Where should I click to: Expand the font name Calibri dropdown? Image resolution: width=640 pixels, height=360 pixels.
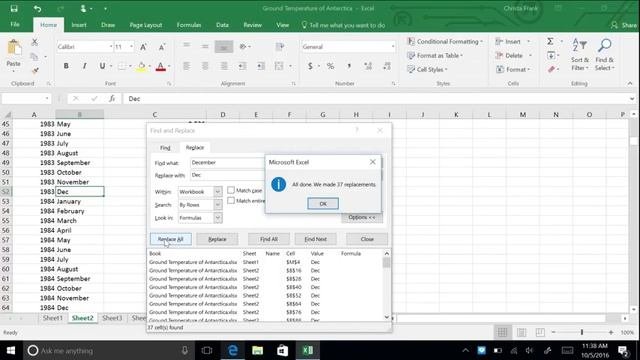(x=111, y=47)
